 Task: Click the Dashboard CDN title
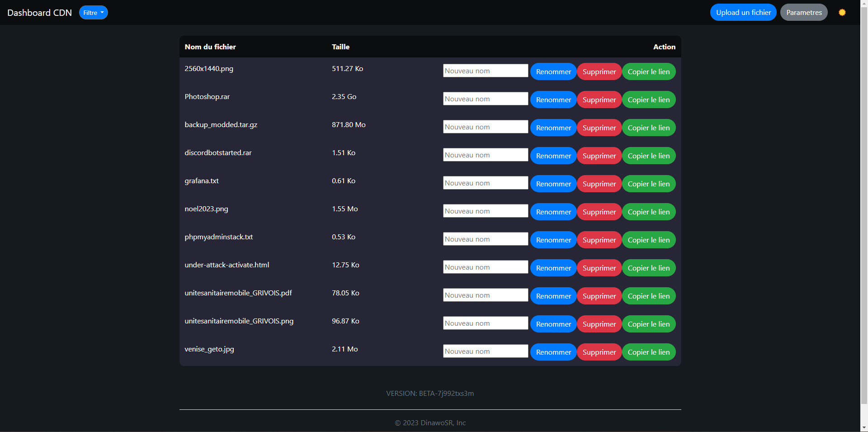[x=40, y=13]
